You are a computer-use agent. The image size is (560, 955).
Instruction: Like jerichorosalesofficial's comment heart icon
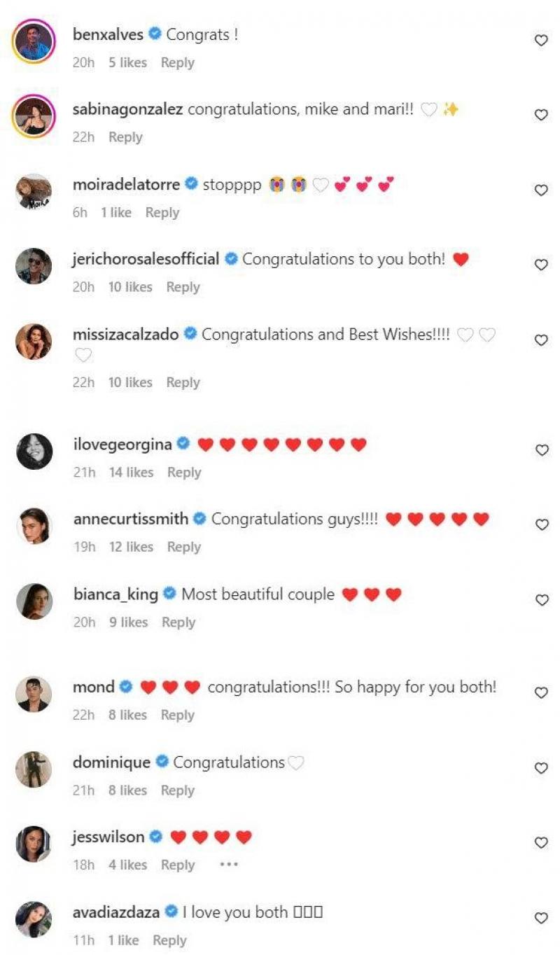click(x=541, y=265)
